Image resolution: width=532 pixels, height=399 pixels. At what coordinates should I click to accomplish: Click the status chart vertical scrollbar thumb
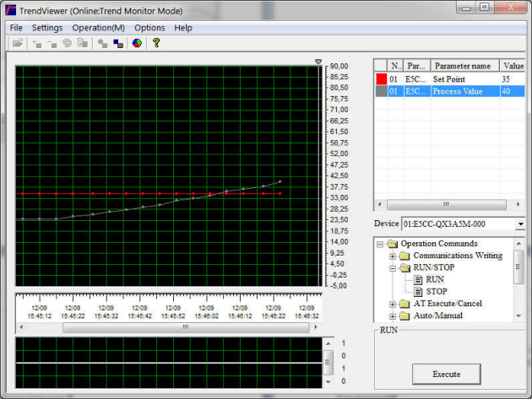click(x=328, y=362)
